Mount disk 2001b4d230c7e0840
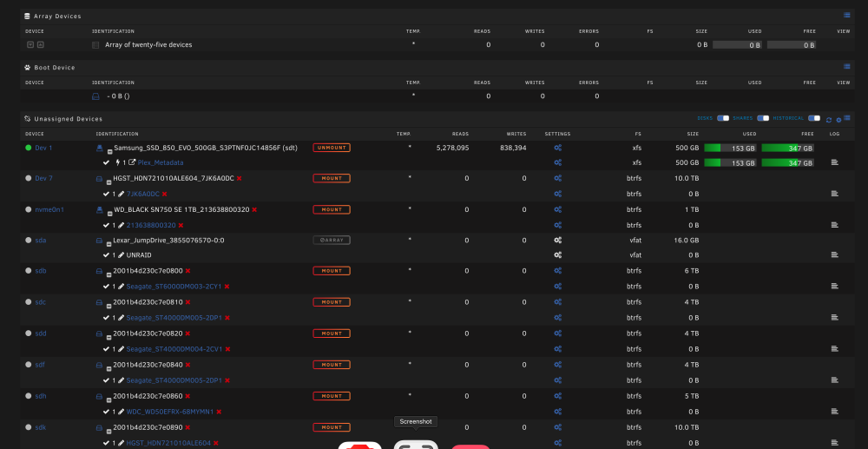The width and height of the screenshot is (868, 449). pyautogui.click(x=332, y=365)
